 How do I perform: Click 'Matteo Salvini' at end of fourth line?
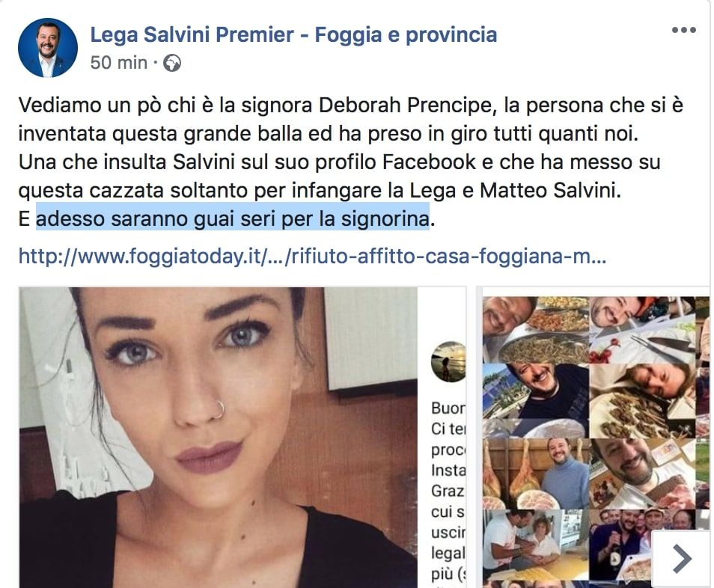point(550,190)
